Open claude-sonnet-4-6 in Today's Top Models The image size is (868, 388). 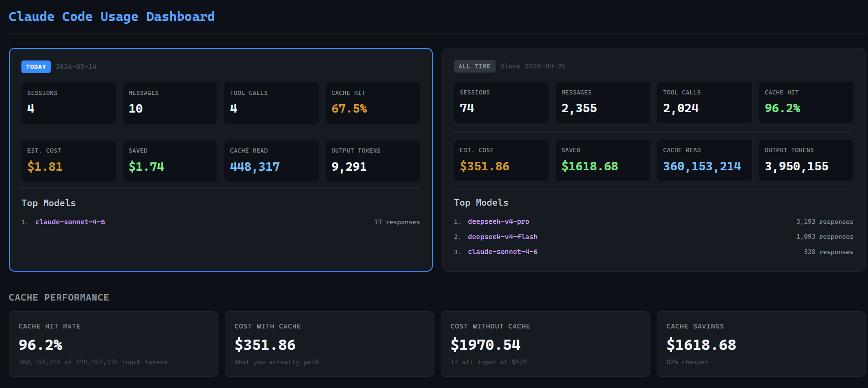[70, 222]
